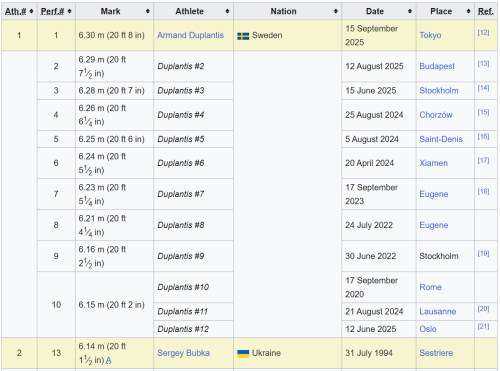Open reference [20] footnote
Viewport: 500px width, 371px height.
pyautogui.click(x=483, y=309)
